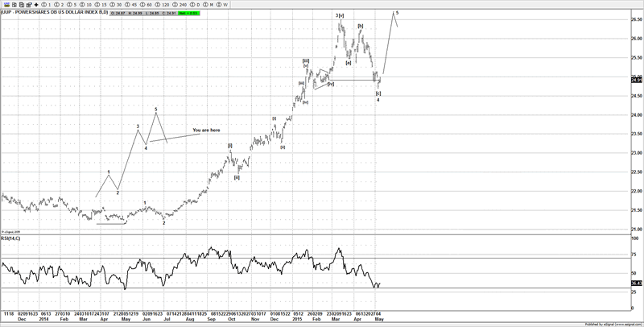Switch to the 5-minute interval

(x=72, y=5)
